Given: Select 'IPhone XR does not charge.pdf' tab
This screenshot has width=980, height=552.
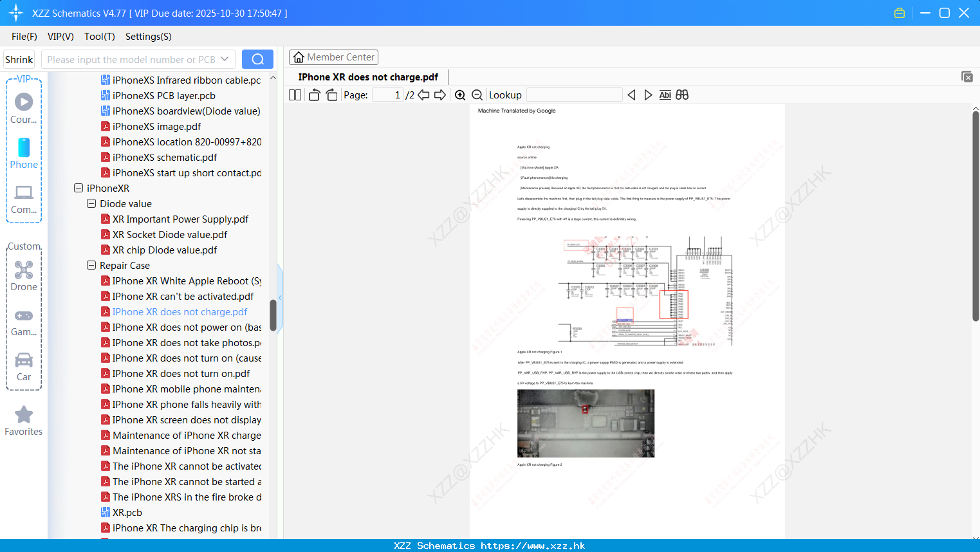Looking at the screenshot, I should point(368,77).
